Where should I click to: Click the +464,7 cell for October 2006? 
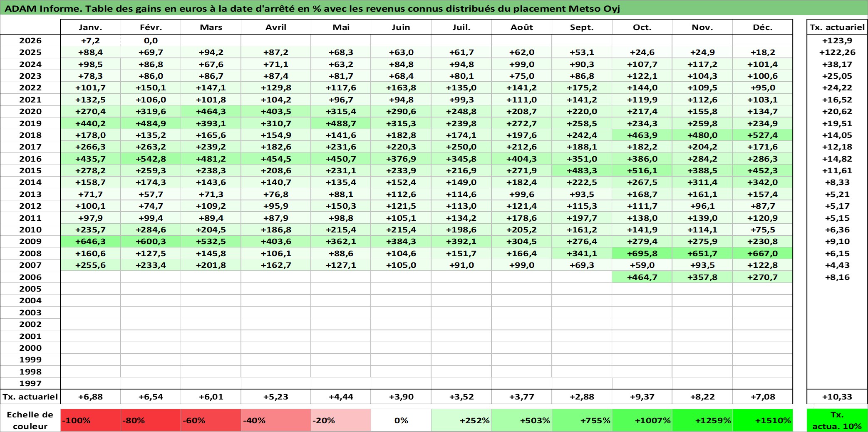click(x=642, y=277)
